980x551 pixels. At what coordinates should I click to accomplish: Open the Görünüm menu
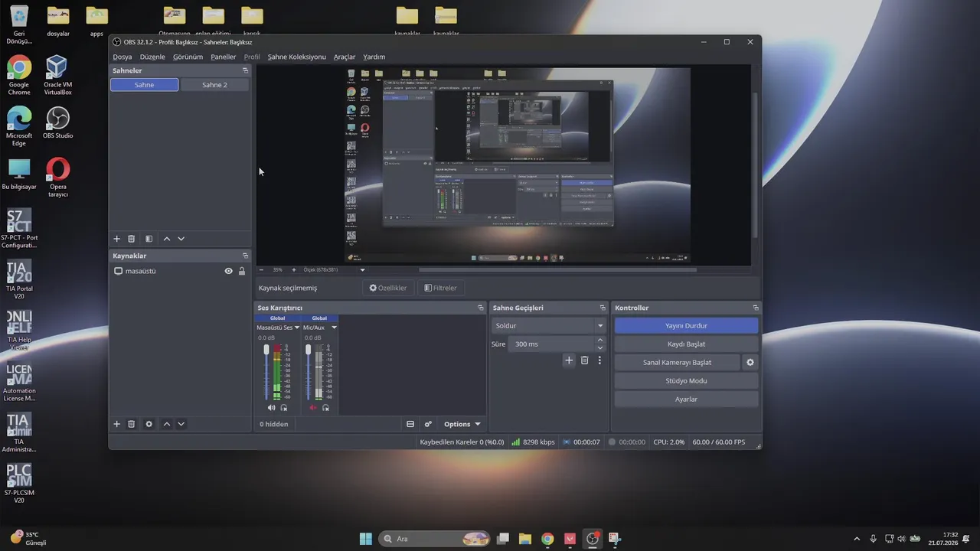188,57
